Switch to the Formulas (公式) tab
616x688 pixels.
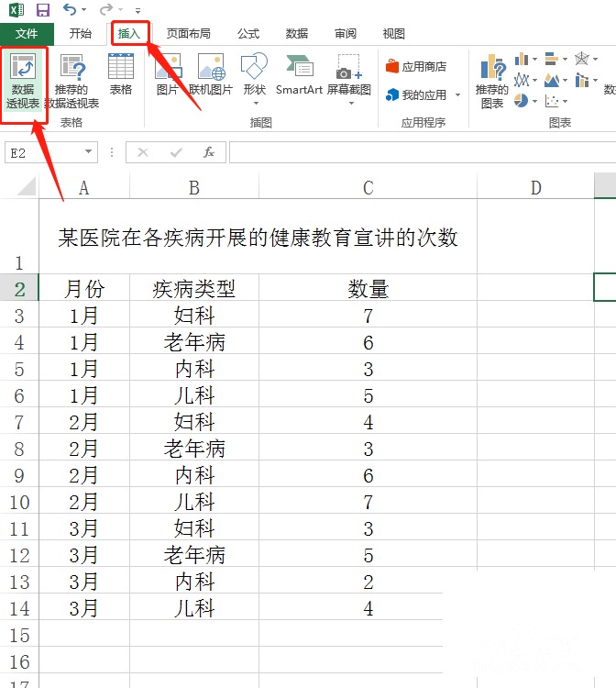click(x=248, y=33)
